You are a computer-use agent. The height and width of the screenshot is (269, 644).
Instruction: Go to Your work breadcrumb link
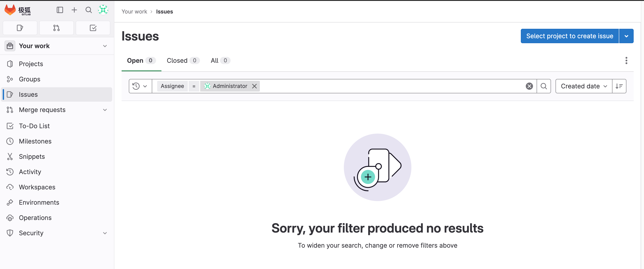134,11
